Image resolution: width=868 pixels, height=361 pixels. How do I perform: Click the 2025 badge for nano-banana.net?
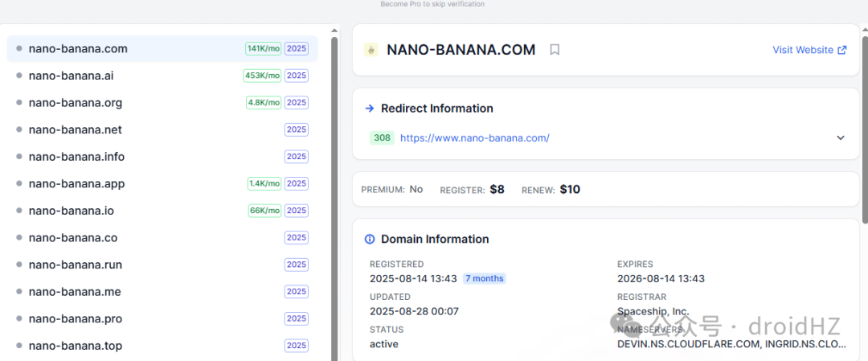[297, 129]
